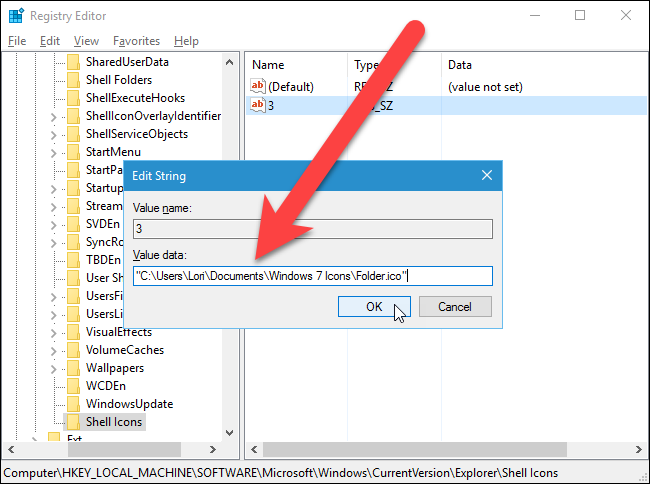Click the Data column header
The height and width of the screenshot is (484, 650).
[x=460, y=65]
